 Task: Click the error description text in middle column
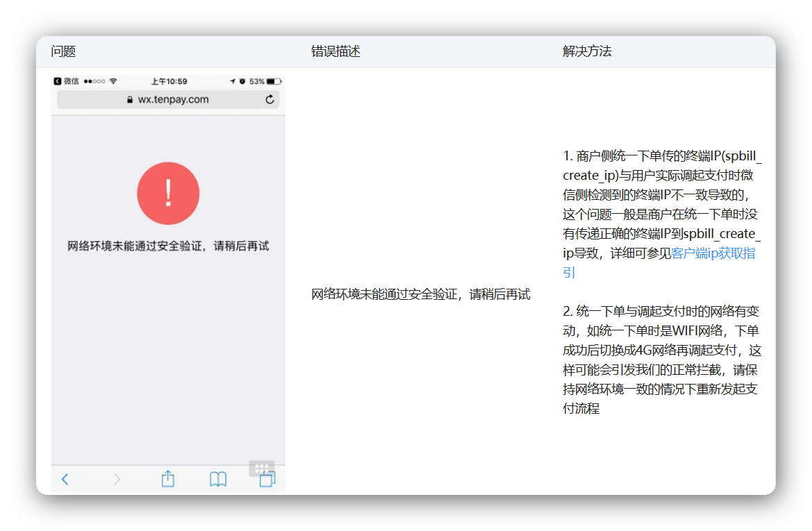[x=421, y=294]
